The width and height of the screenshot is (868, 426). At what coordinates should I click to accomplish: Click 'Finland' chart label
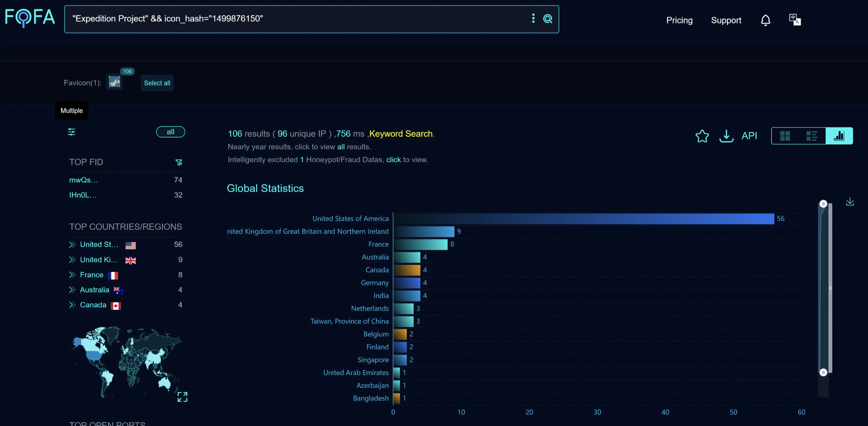tap(377, 347)
